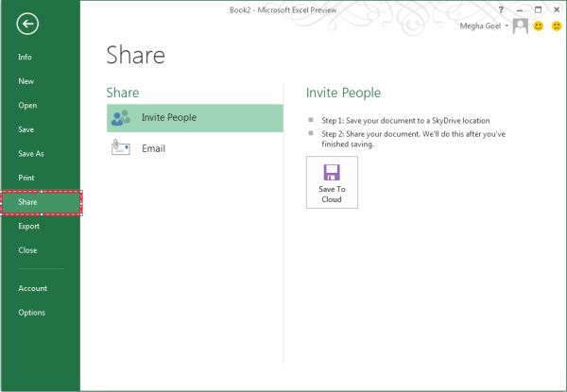
Task: Choose the Email share option
Action: pos(195,147)
